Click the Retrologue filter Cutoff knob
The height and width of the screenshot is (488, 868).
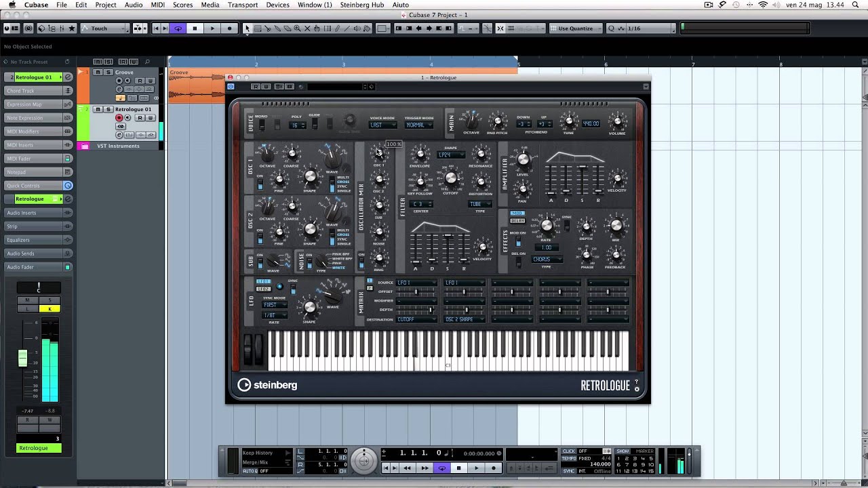click(x=451, y=179)
